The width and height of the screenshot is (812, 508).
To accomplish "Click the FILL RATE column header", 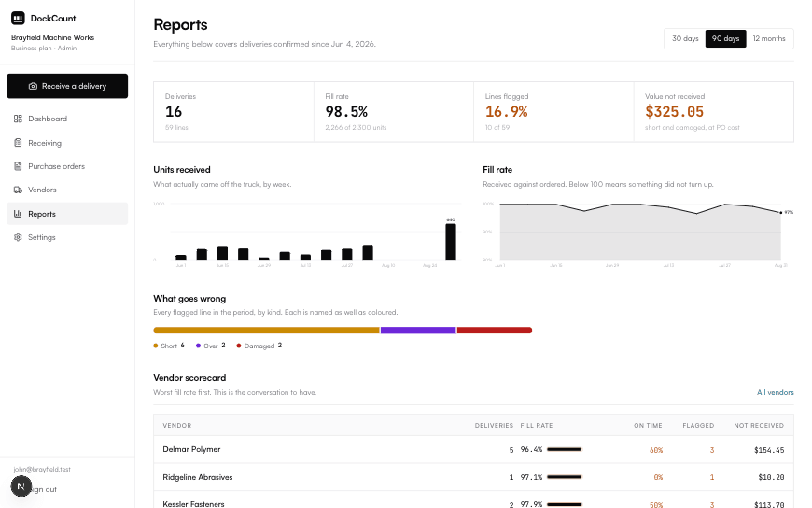I will point(537,426).
